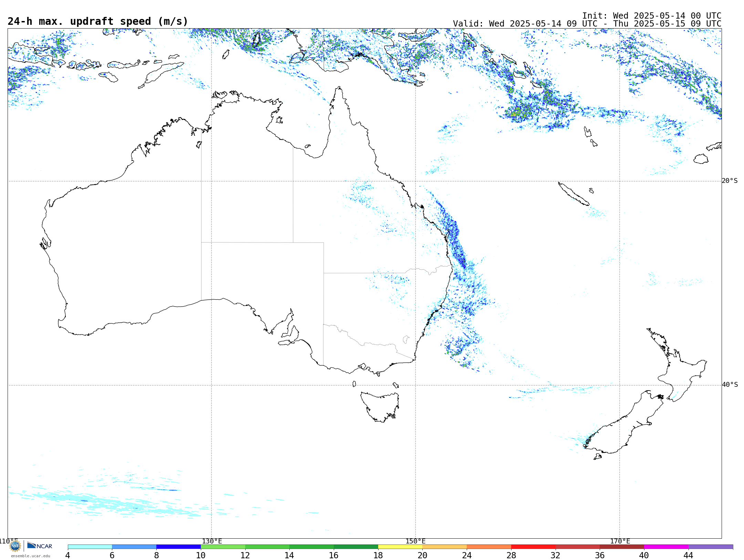Screen dimensions: 744x560
Task: Select the purple above-44 colorbar segment
Action: tap(711, 547)
